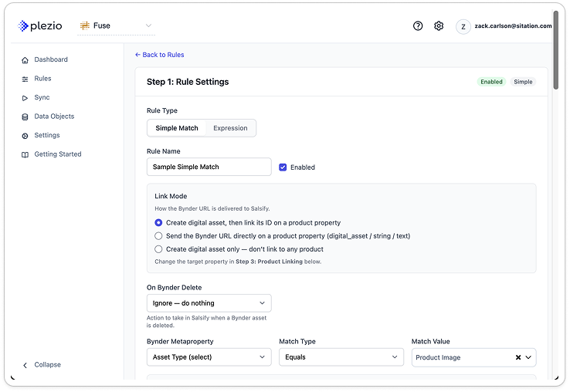Open Data Objects in sidebar
The height and width of the screenshot is (392, 570).
pyautogui.click(x=54, y=117)
